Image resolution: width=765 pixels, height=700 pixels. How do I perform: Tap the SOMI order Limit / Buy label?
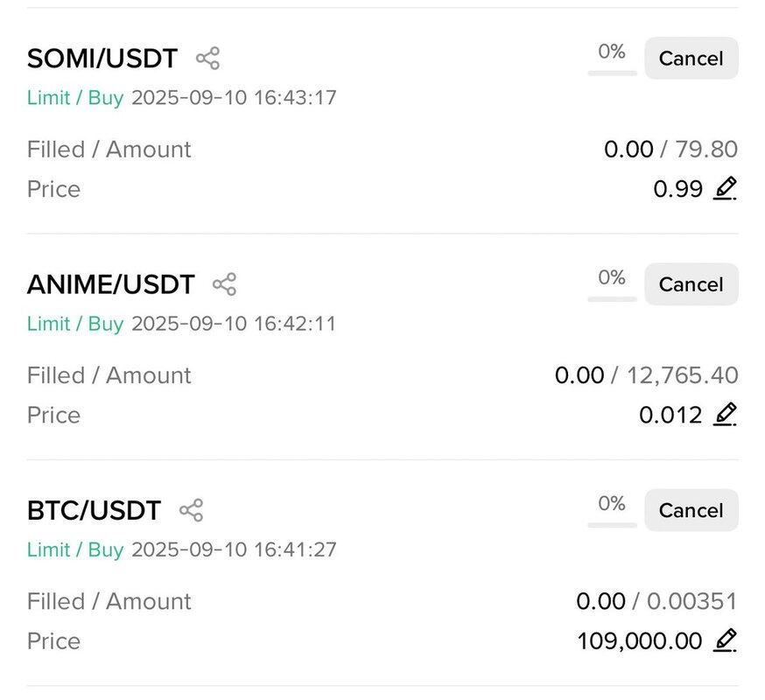75,97
